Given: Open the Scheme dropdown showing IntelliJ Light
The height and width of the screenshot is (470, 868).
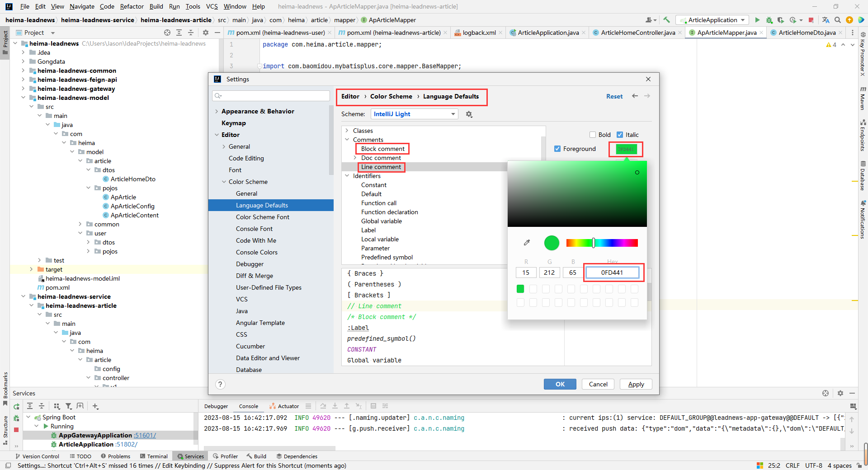Looking at the screenshot, I should click(x=414, y=114).
